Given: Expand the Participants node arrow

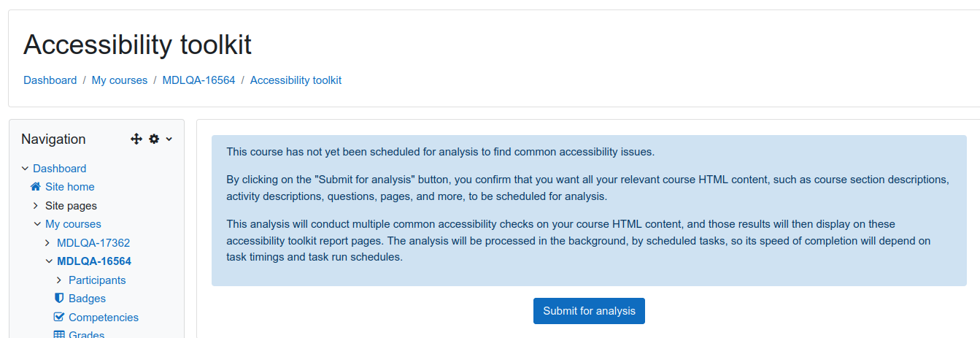Looking at the screenshot, I should click(60, 280).
